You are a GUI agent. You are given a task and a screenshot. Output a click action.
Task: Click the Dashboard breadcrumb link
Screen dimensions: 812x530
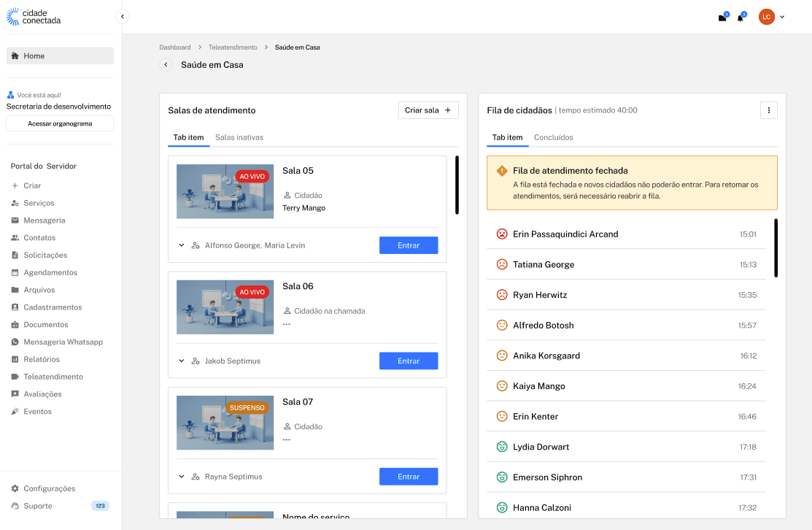tap(175, 47)
